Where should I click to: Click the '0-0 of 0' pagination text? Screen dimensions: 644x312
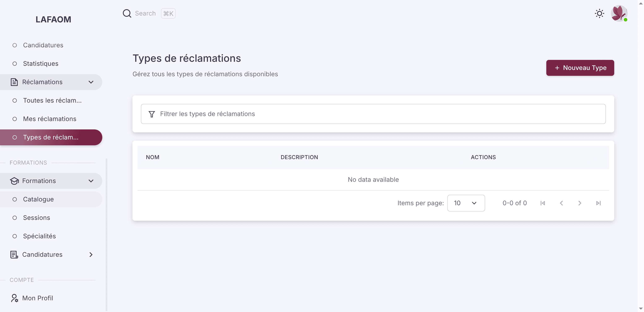coord(515,203)
